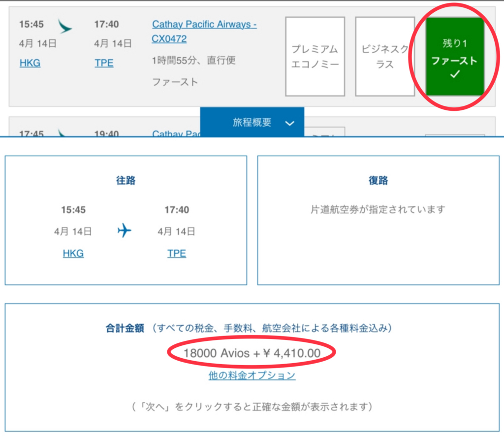
Task: Toggle the green ファースト cabin selection
Action: pyautogui.click(x=455, y=56)
